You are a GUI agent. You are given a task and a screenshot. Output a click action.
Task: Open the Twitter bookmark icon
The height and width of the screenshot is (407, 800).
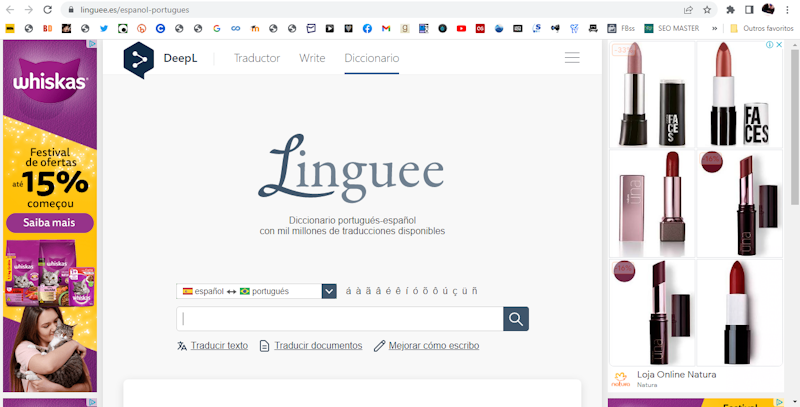104,29
